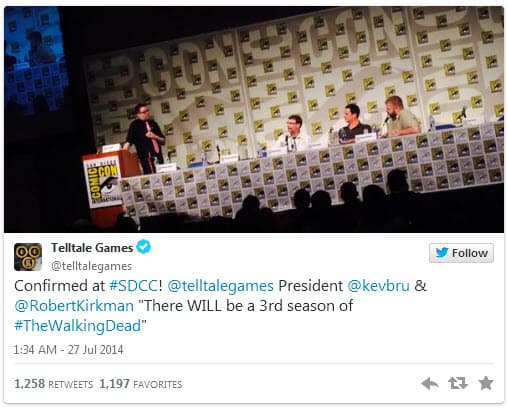Click the Twitter bird on Follow button
Screen dimensions: 508x410
[441, 253]
